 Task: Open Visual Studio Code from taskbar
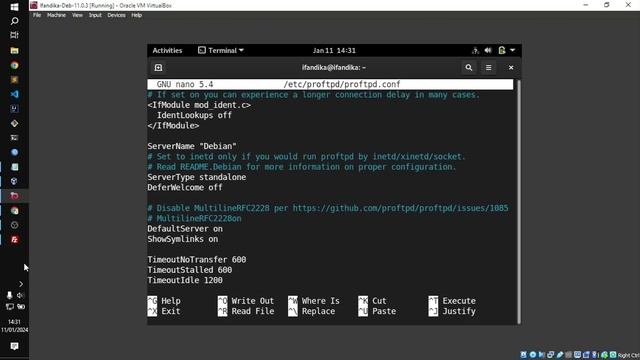(x=14, y=94)
